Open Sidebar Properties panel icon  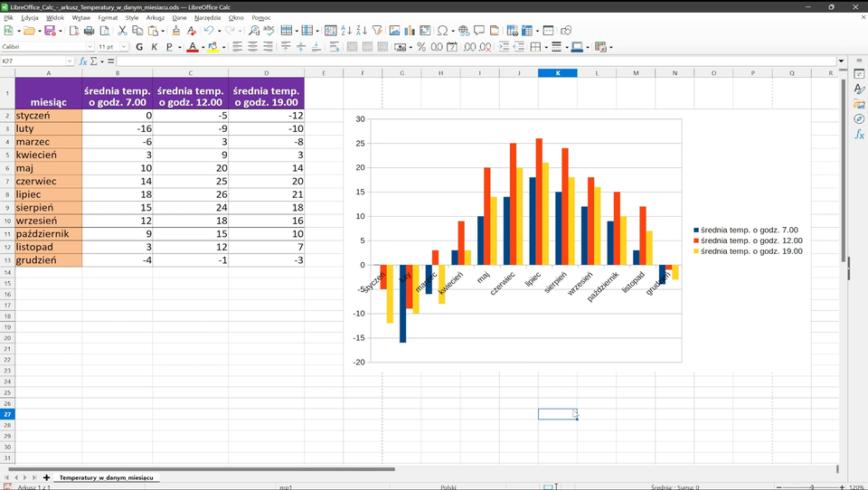pos(859,73)
